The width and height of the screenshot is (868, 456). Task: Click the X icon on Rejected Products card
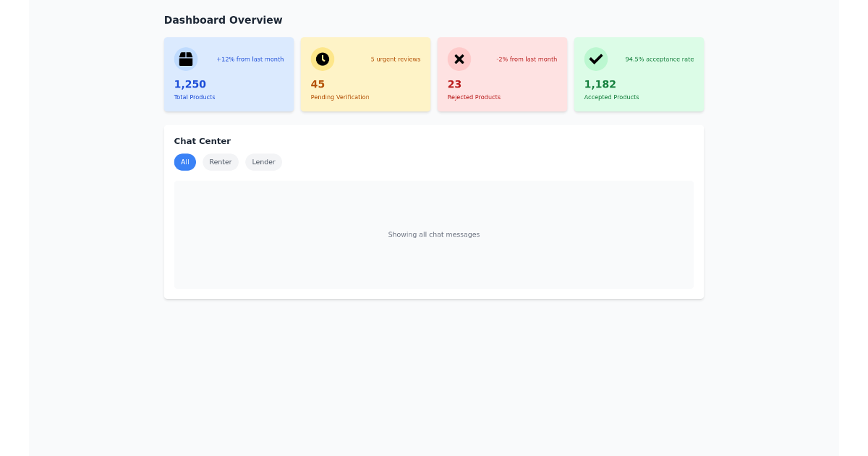[x=459, y=59]
